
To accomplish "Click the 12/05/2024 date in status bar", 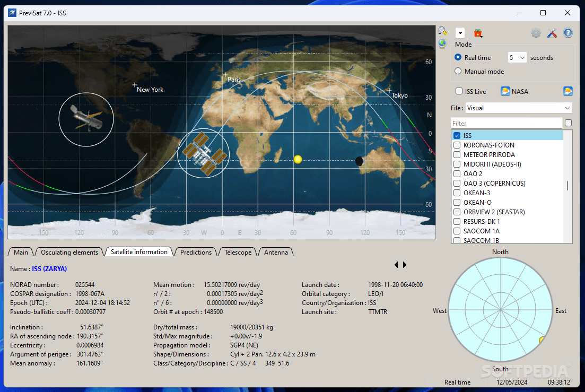I will 512,382.
